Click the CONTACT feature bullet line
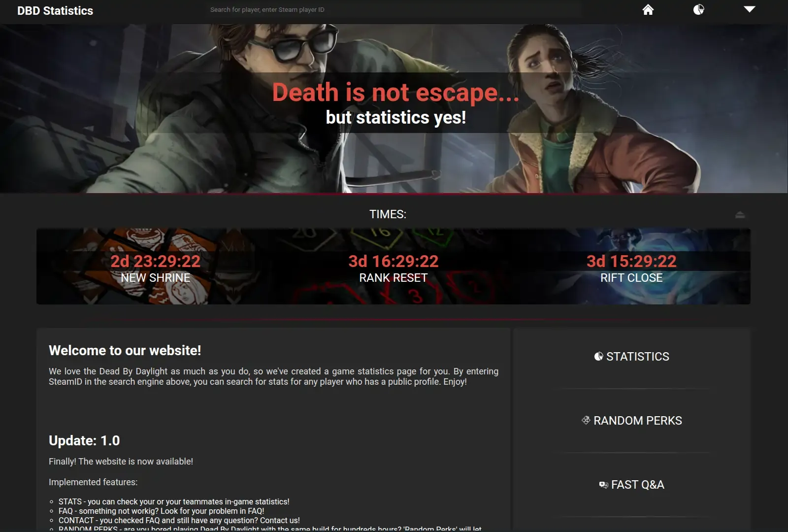 pos(179,520)
